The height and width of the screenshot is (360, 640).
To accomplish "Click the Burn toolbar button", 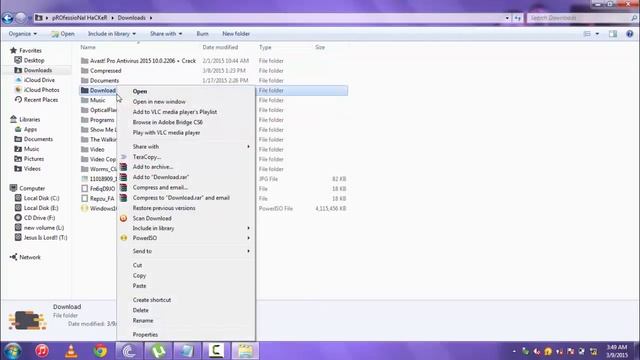I will (202, 34).
